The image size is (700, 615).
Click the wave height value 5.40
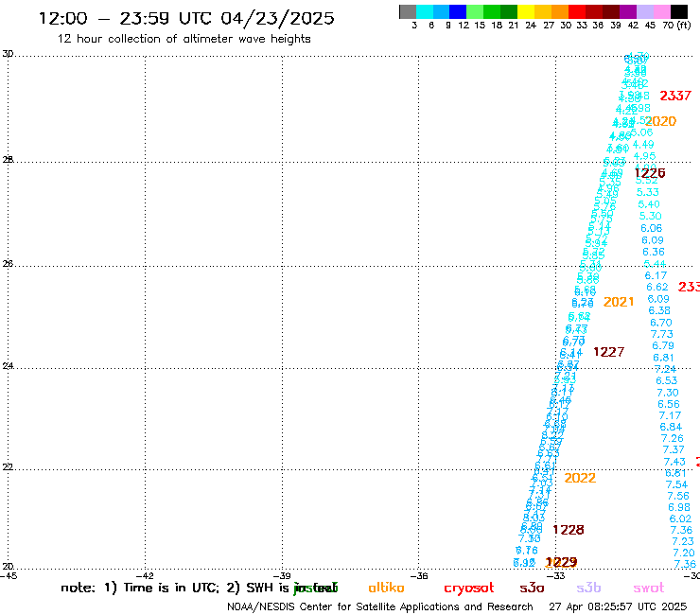pos(649,204)
